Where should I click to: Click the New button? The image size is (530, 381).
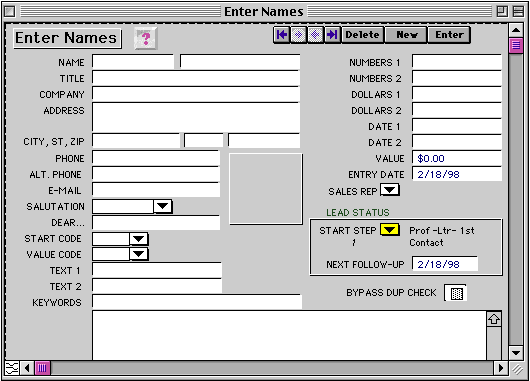406,35
